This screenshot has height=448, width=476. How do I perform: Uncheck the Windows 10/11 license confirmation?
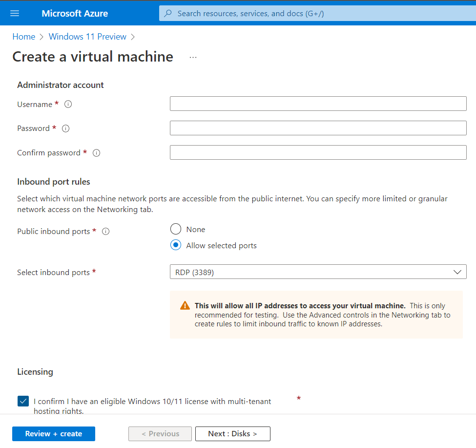point(23,401)
